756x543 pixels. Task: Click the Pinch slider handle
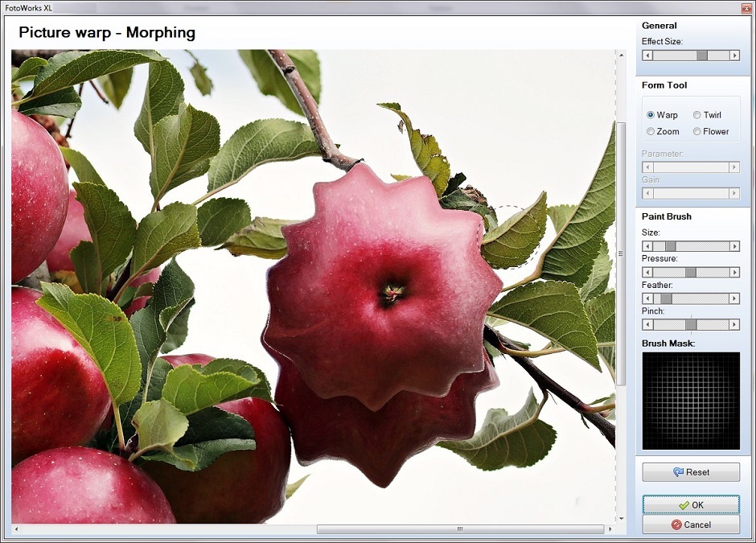coord(689,324)
